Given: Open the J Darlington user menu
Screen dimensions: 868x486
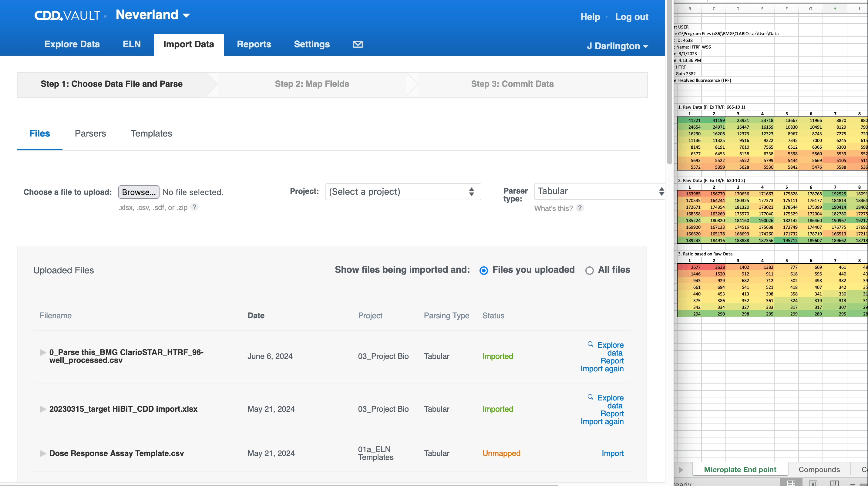Looking at the screenshot, I should tap(617, 46).
